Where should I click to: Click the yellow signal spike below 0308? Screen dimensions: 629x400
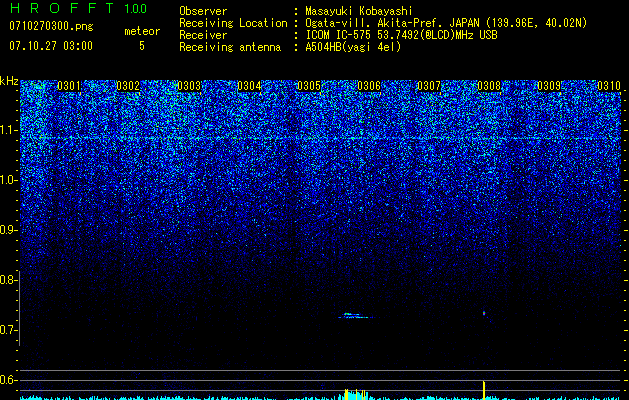tap(484, 390)
